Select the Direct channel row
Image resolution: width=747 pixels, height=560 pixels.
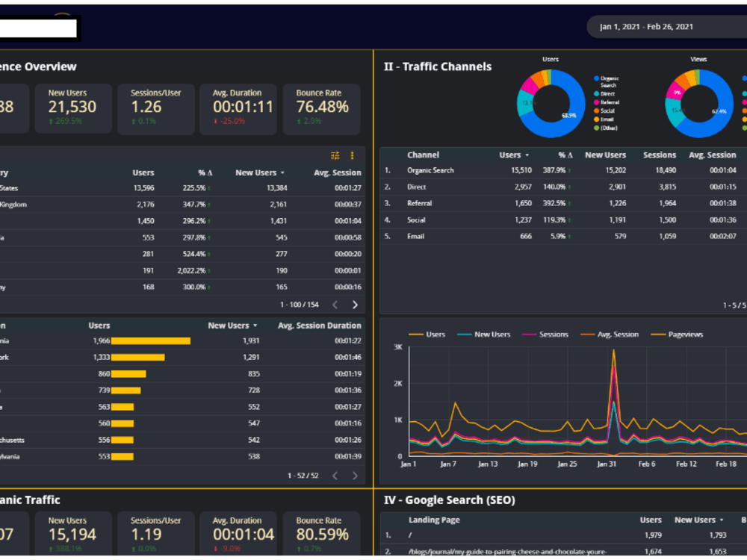[x=563, y=187]
